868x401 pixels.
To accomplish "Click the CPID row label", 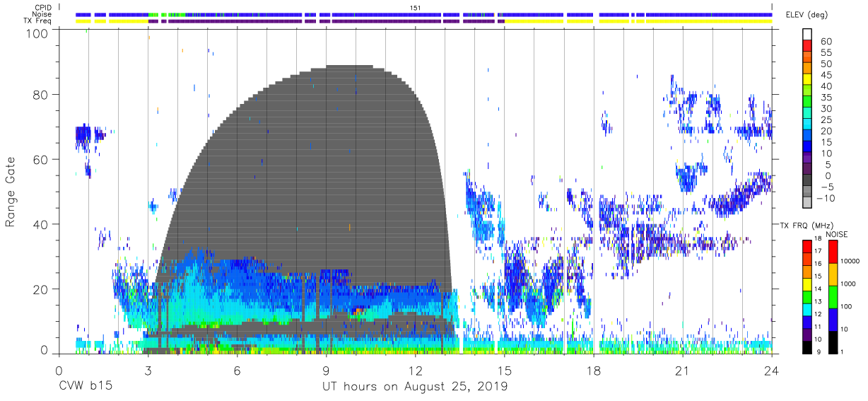I will pyautogui.click(x=44, y=7).
